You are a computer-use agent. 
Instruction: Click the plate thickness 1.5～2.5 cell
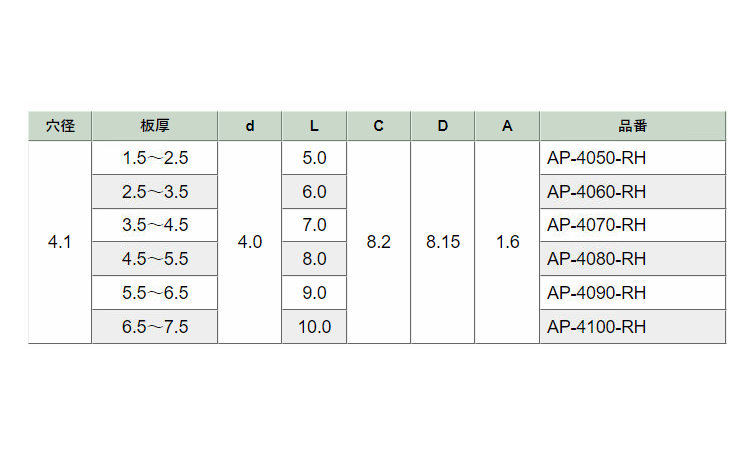(x=154, y=158)
